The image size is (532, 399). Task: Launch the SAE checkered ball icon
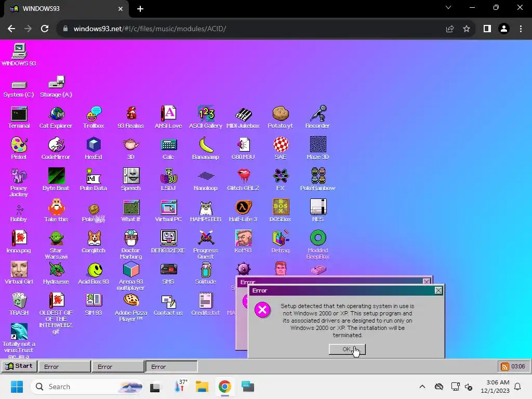[x=281, y=148]
